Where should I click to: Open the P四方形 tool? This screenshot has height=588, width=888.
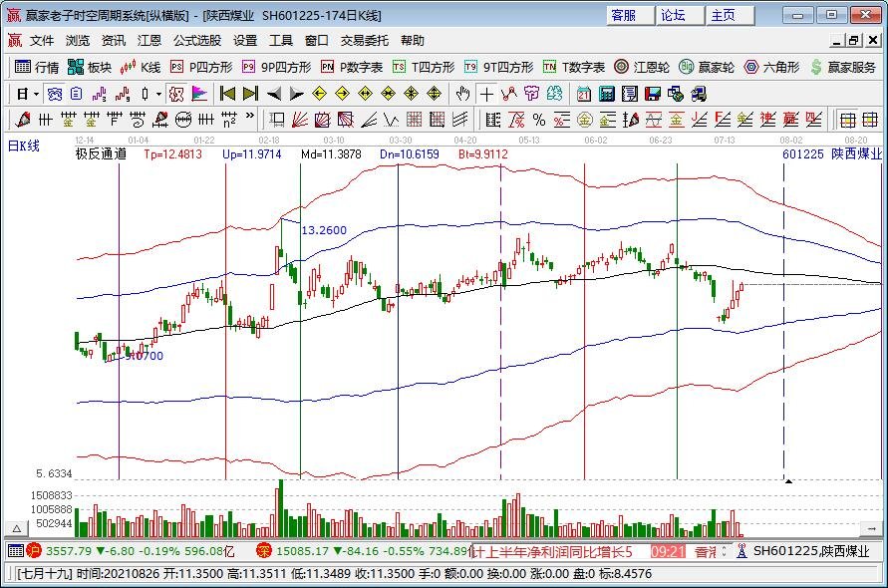click(x=201, y=68)
